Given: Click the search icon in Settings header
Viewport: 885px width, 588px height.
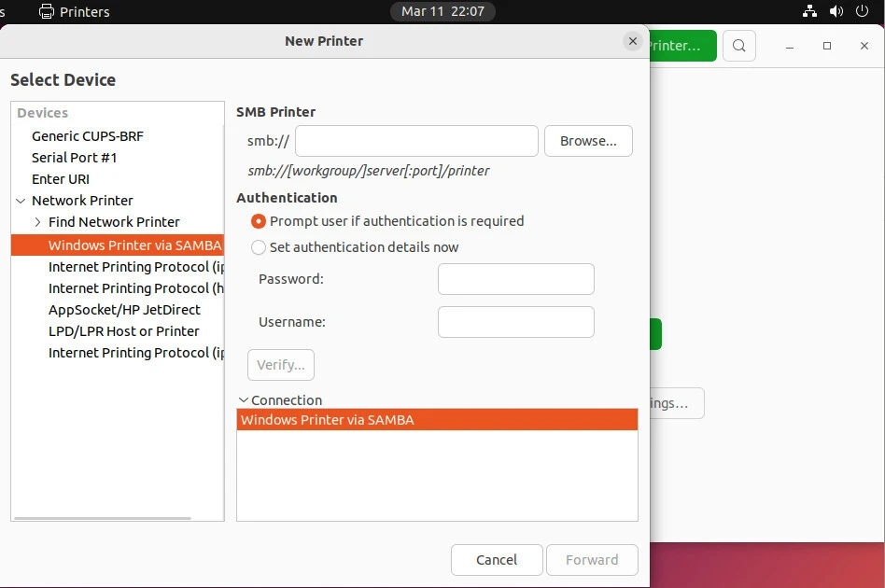Looking at the screenshot, I should (x=738, y=46).
